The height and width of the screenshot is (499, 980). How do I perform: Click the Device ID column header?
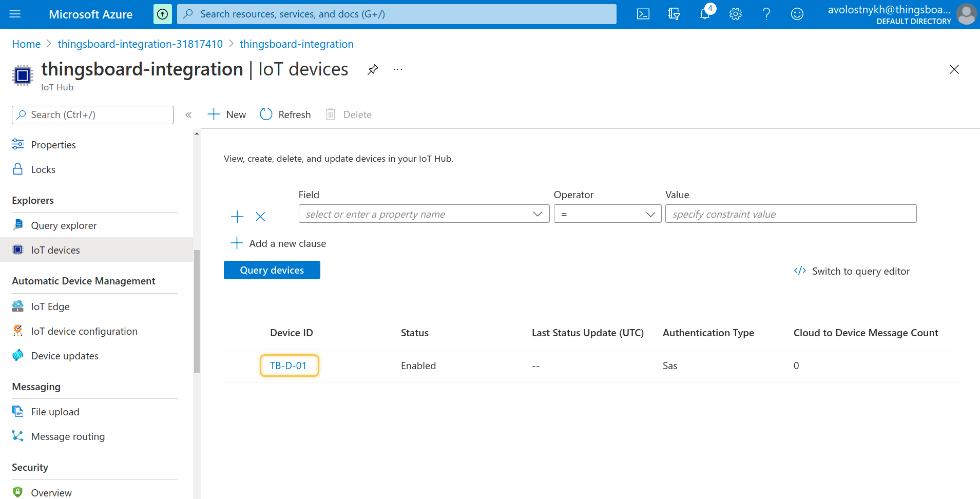(292, 333)
